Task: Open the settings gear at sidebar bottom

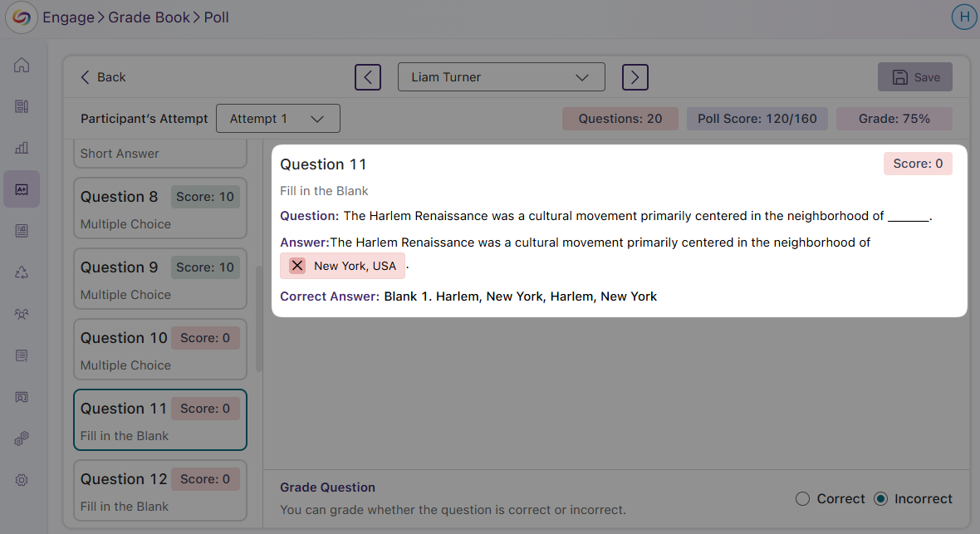Action: 22,480
